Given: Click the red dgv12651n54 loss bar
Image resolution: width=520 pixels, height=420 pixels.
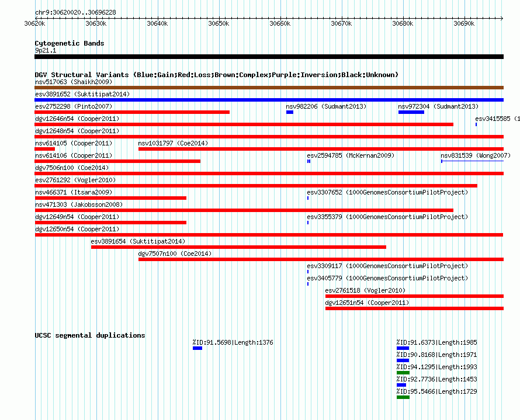Looking at the screenshot, I should pyautogui.click(x=415, y=308).
